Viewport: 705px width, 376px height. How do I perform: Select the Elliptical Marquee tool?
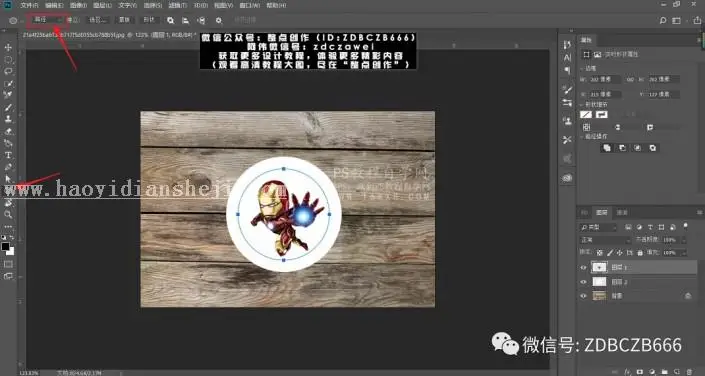pyautogui.click(x=8, y=59)
